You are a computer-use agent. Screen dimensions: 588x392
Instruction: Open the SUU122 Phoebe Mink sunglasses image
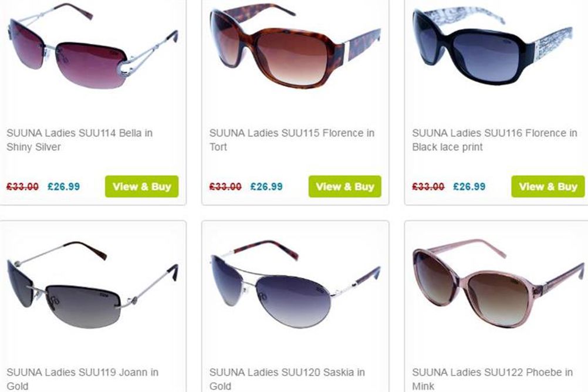coord(498,283)
